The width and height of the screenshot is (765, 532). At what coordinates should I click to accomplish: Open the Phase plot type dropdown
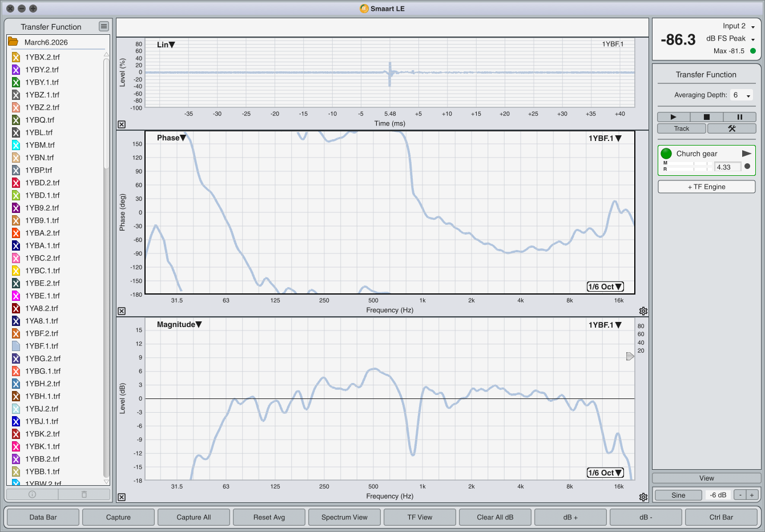tap(172, 138)
